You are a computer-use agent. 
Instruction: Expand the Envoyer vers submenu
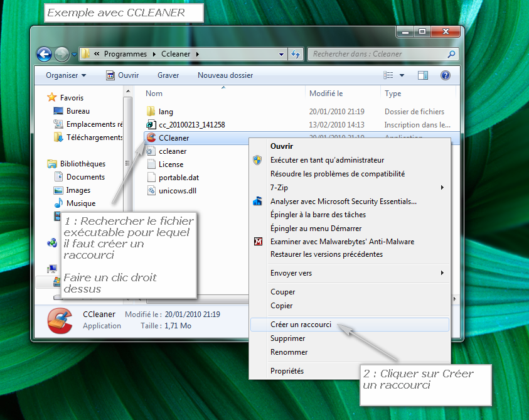[x=350, y=273]
